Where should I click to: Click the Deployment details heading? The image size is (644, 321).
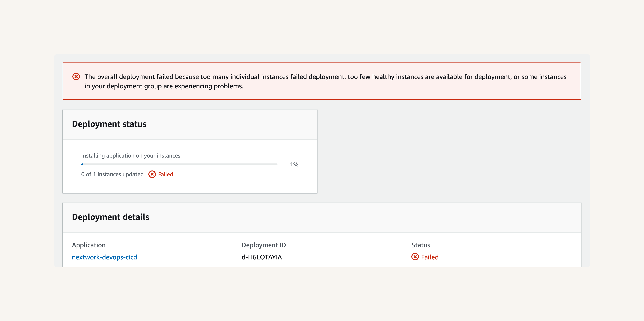click(x=111, y=217)
